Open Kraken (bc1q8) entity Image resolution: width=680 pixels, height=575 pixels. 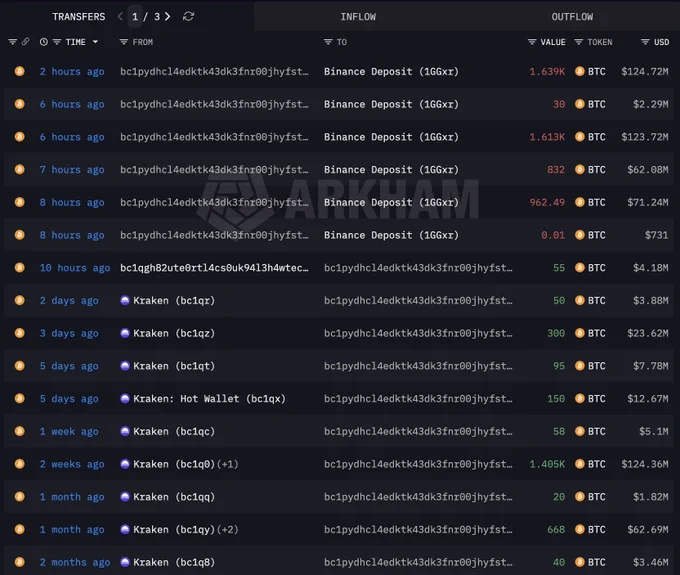pos(174,562)
